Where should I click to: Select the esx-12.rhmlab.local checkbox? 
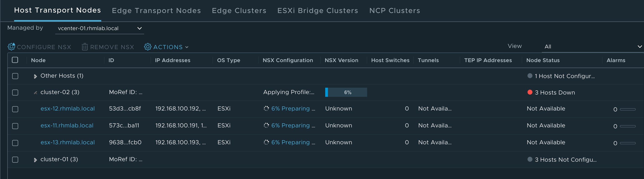[x=15, y=109]
